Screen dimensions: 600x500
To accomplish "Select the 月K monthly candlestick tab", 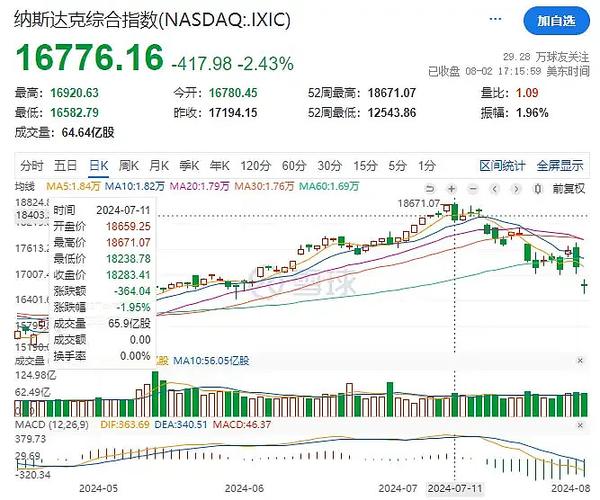I will (159, 166).
